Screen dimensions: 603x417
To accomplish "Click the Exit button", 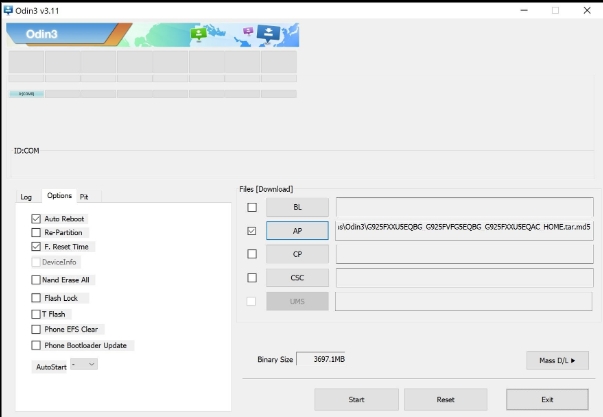I will tap(547, 400).
